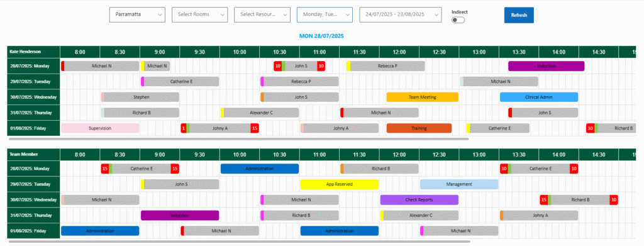Open the light blue Management block
Viewport: 644px width, 246px height.
458,184
